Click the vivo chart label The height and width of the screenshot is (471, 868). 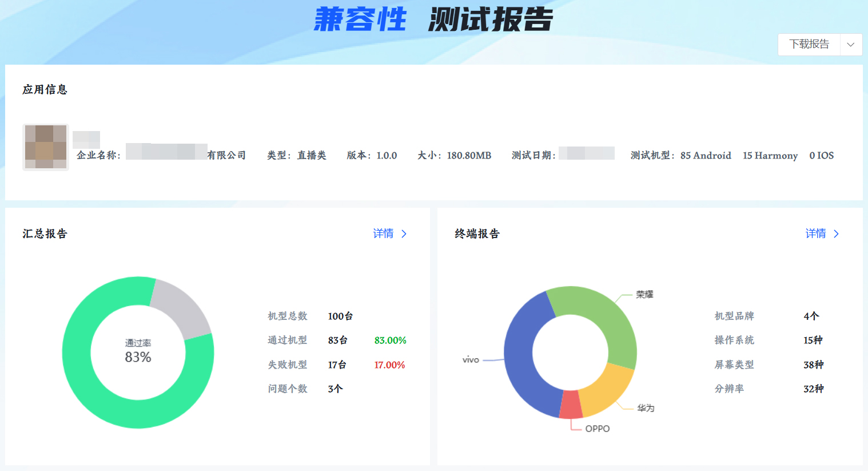(471, 360)
